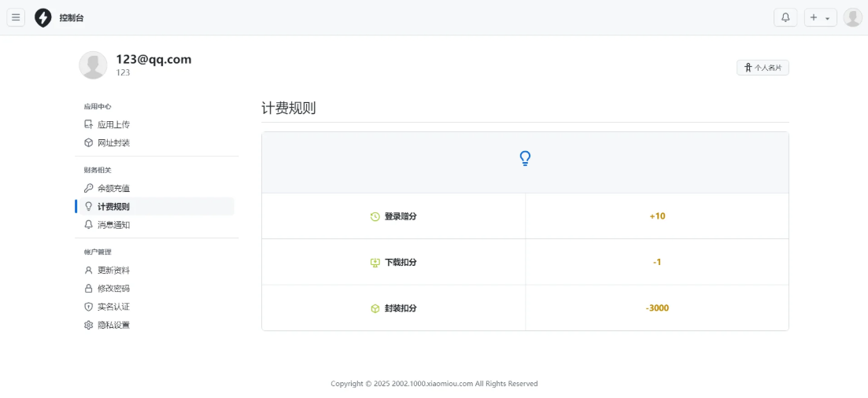The width and height of the screenshot is (868, 398).
Task: Go to 网址封装 page
Action: tap(113, 142)
